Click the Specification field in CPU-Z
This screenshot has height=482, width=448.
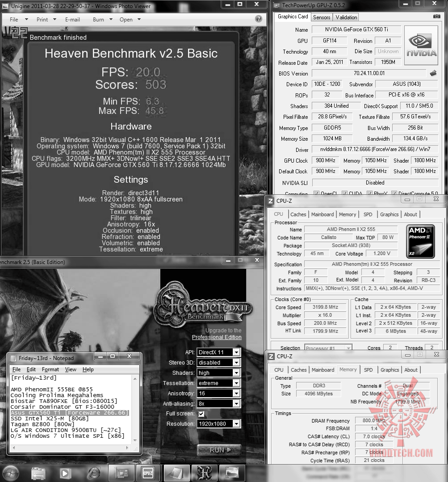coord(372,264)
